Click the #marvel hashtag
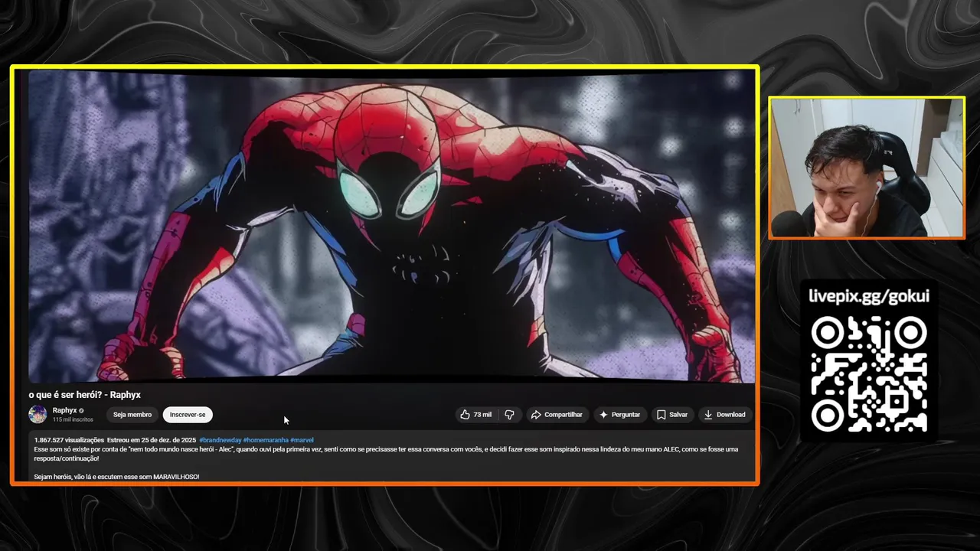Viewport: 980px width, 551px height. (x=302, y=440)
